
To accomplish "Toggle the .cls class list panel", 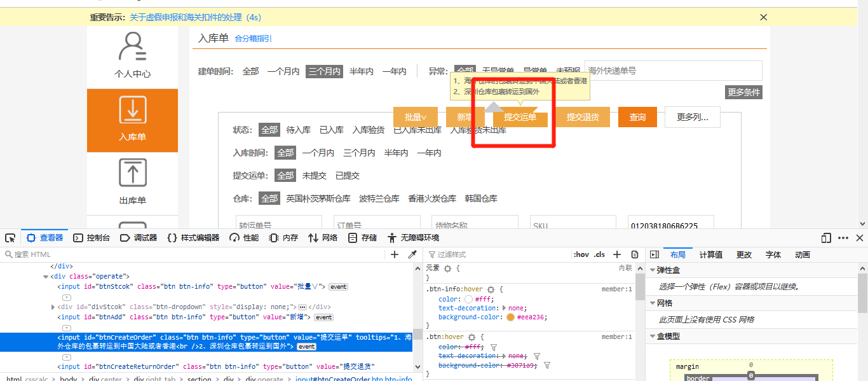I will [x=599, y=254].
